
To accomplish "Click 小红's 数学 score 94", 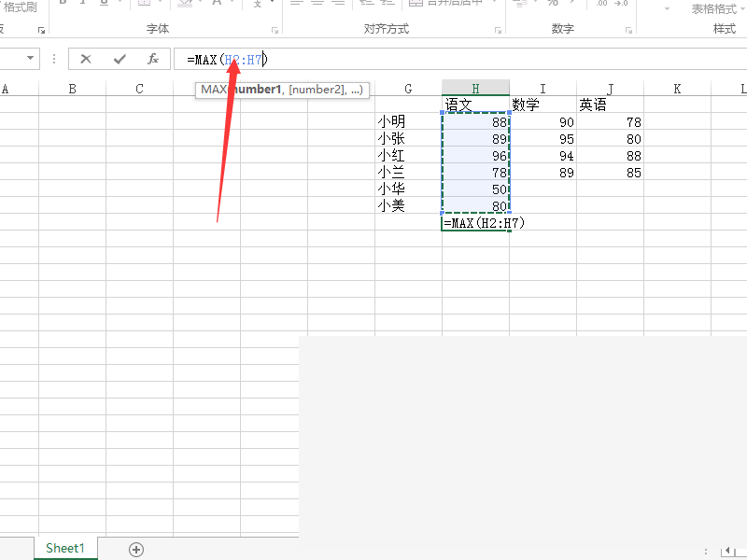I will (x=543, y=155).
